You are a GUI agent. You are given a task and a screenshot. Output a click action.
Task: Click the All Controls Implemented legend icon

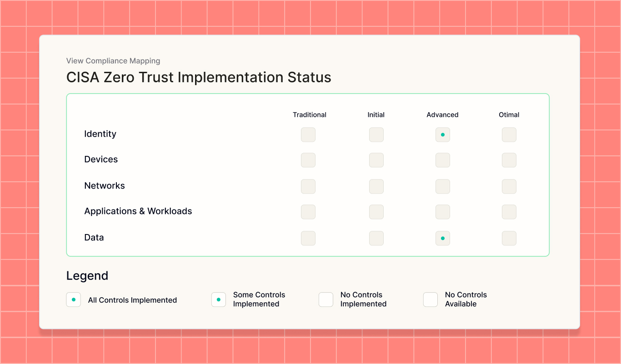coord(74,299)
